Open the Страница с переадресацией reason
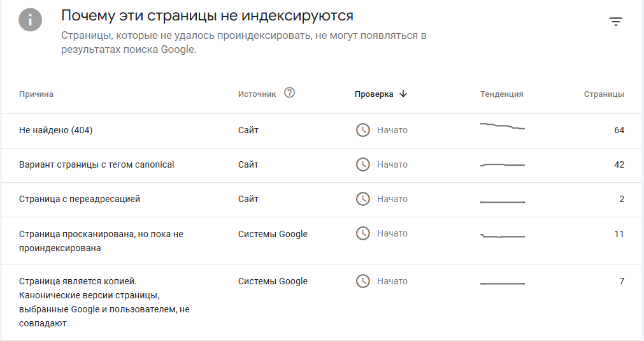This screenshot has height=341, width=644. point(79,199)
